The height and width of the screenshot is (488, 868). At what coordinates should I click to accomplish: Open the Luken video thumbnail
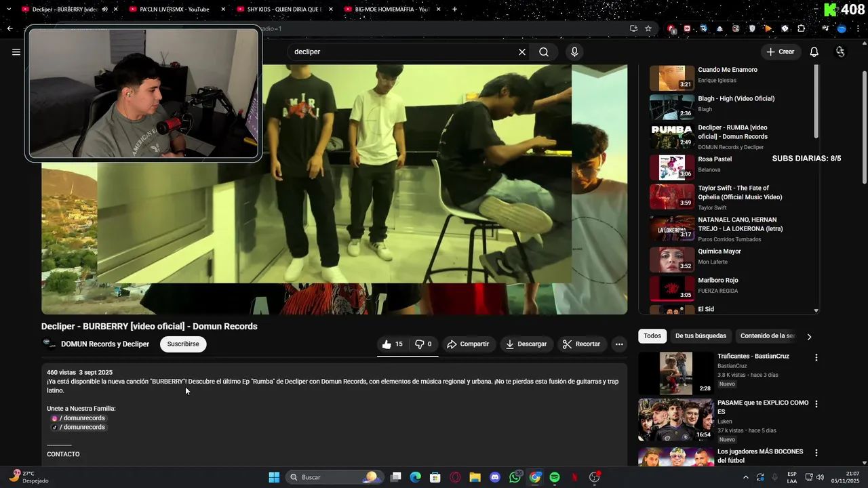click(676, 420)
